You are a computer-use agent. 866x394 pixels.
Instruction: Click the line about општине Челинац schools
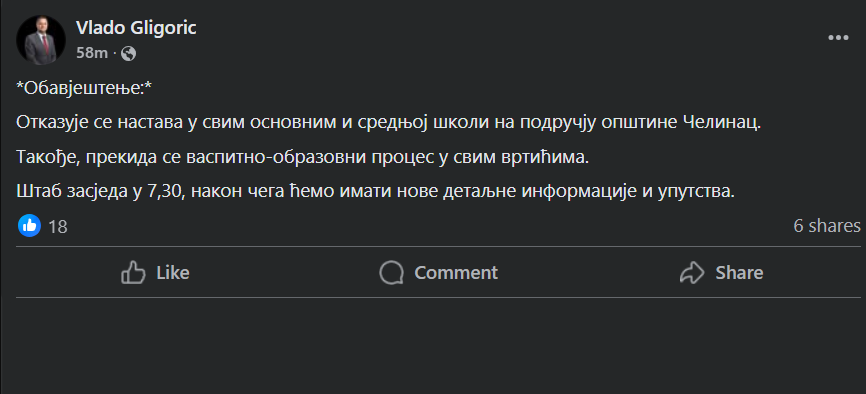point(389,123)
